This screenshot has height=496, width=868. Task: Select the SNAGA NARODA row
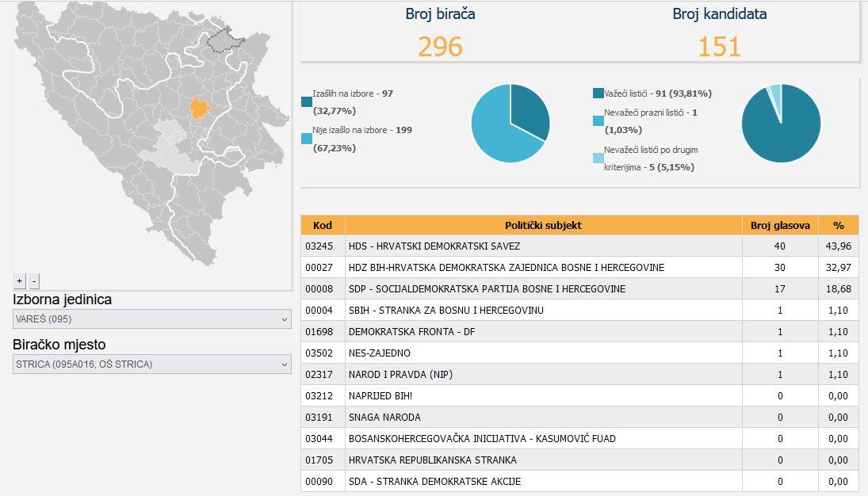point(579,418)
